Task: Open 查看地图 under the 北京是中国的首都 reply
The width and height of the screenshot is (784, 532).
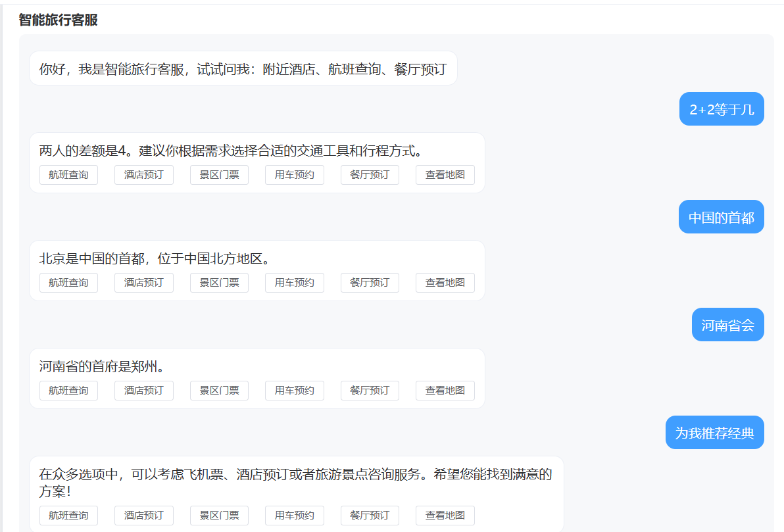Action: click(x=445, y=283)
